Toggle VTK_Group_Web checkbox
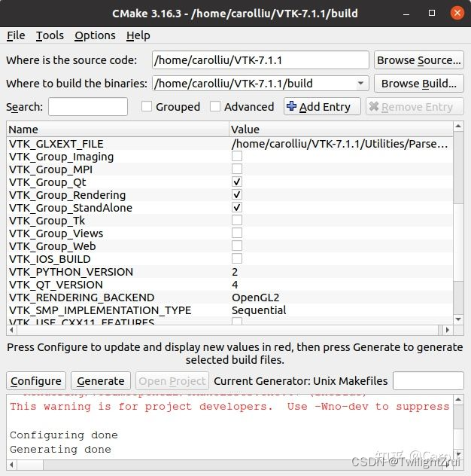This screenshot has width=471, height=476. pyautogui.click(x=237, y=246)
